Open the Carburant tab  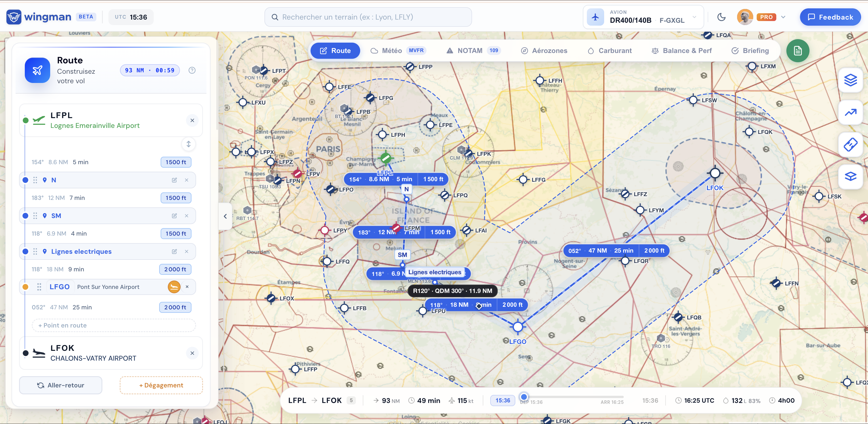(x=610, y=51)
